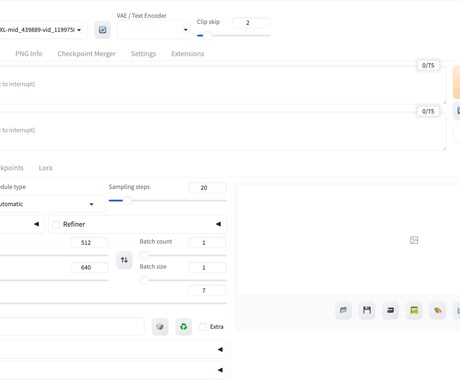Open the Stable Diffusion checkpoint dropdown
This screenshot has width=460, height=380.
click(43, 30)
